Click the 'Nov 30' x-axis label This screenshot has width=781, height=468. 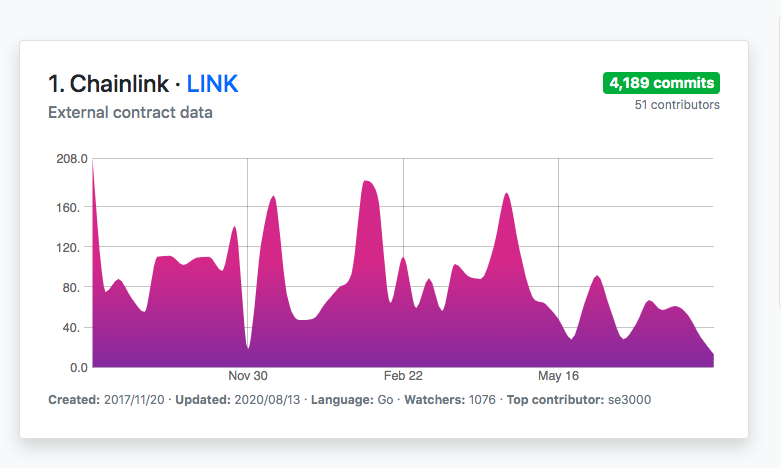point(248,376)
